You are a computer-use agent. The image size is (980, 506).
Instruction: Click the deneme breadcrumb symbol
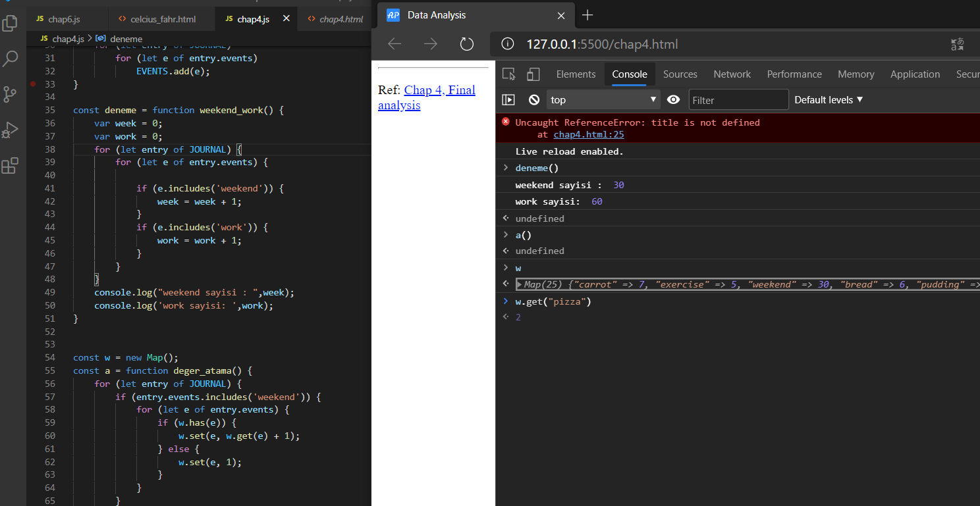point(119,39)
